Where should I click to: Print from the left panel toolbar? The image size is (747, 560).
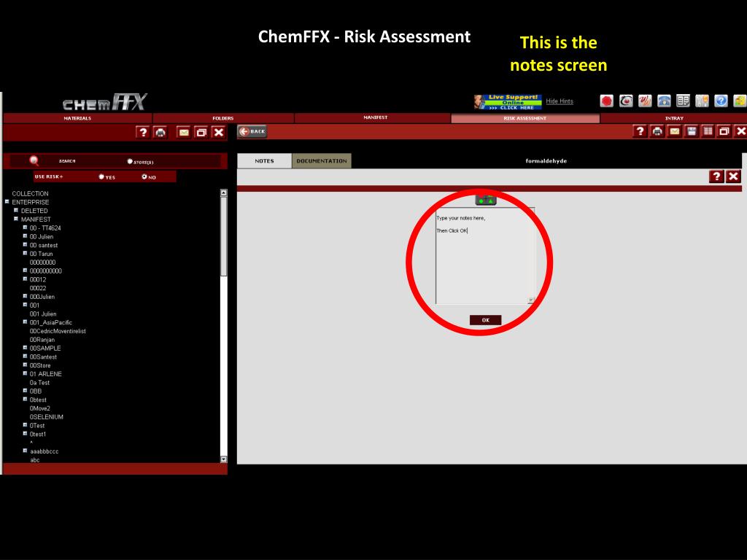(x=160, y=133)
